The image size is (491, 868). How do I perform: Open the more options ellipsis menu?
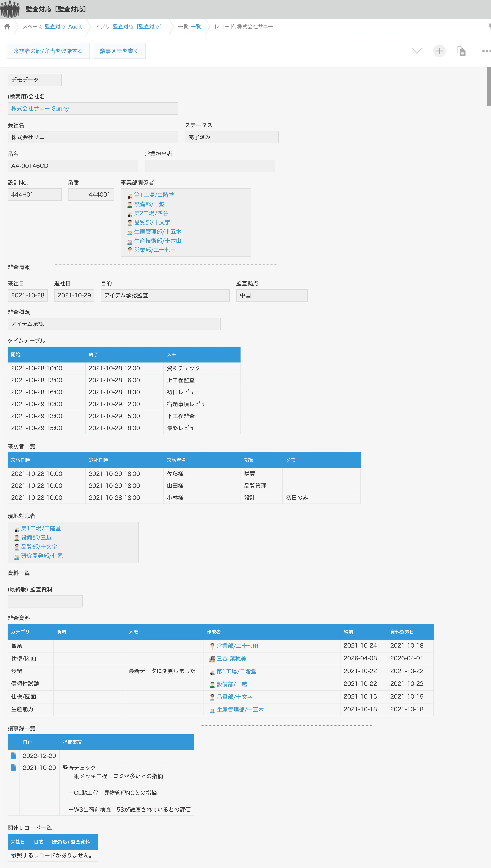486,51
